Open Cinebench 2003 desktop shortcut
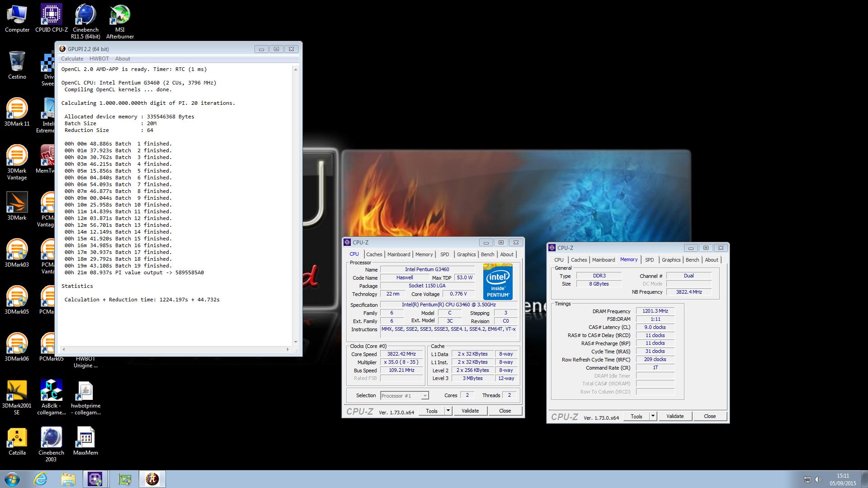Viewport: 868px width, 488px height. tap(51, 445)
